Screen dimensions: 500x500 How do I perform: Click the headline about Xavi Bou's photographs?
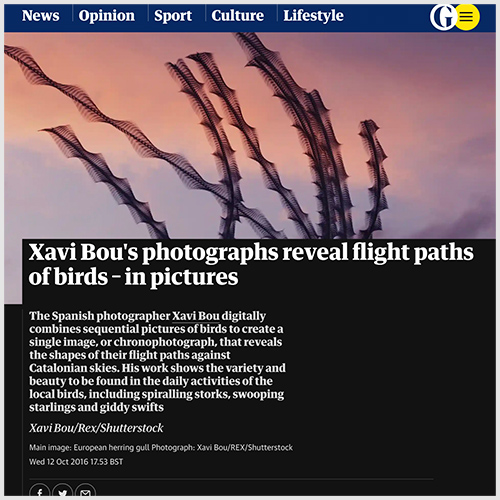[251, 264]
